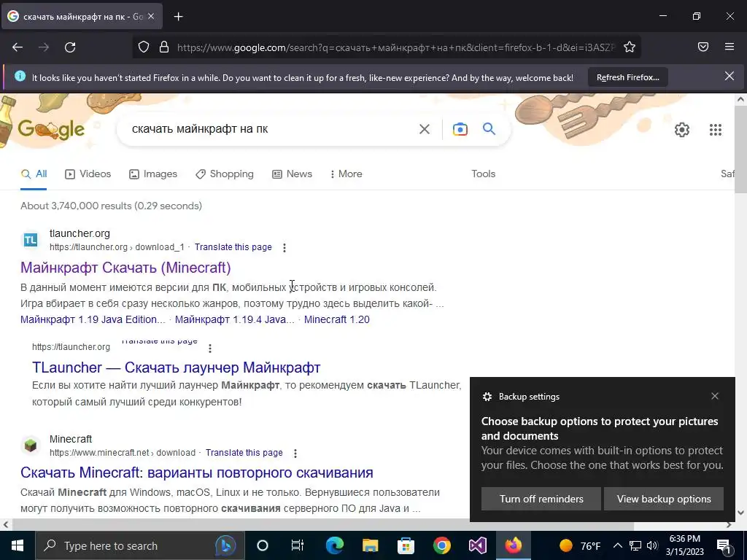Click the tlauncher.org TL favicon
Screen dimensions: 747x560
pos(31,240)
